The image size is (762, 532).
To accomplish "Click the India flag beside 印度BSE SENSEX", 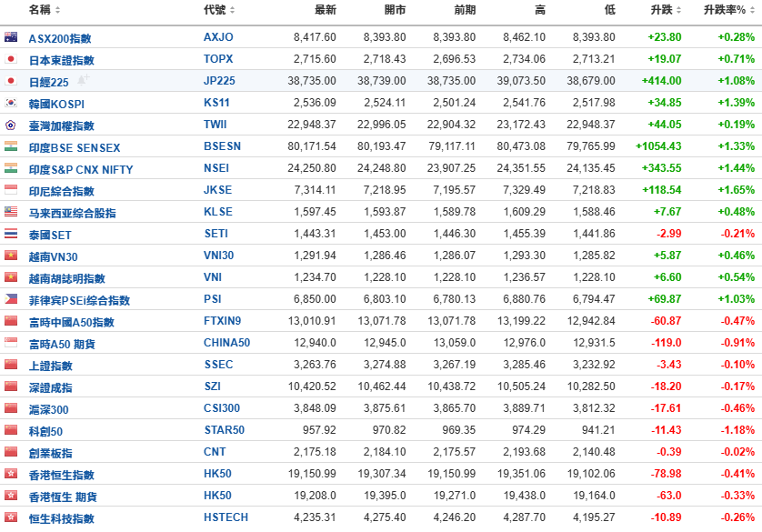I will (x=11, y=146).
